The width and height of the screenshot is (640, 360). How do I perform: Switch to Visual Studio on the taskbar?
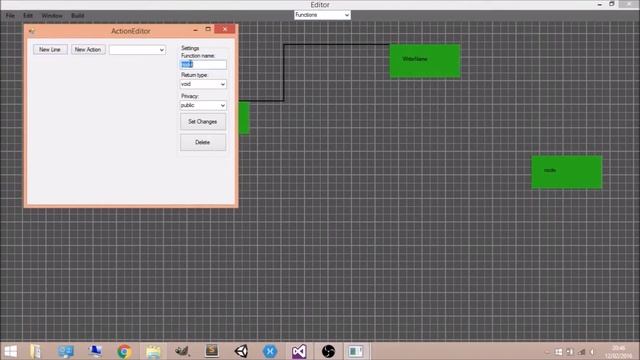[x=299, y=351]
